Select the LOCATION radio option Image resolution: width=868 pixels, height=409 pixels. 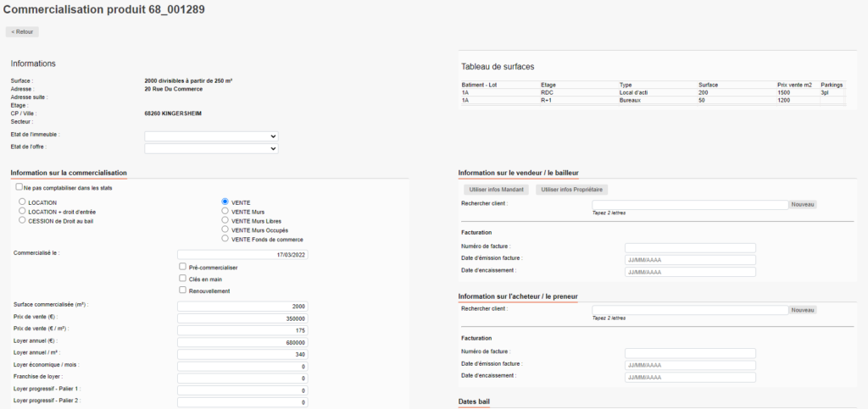[x=22, y=202]
